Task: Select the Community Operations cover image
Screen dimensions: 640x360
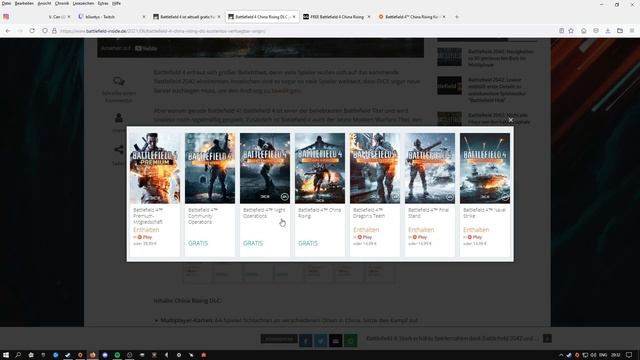Action: click(x=210, y=168)
